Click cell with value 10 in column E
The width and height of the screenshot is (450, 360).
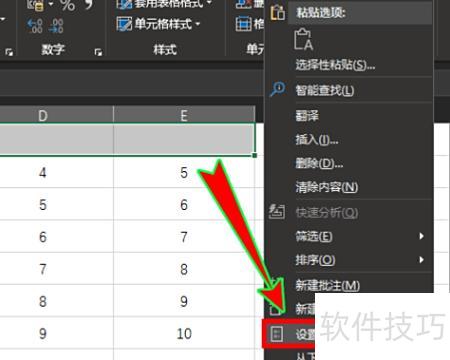(184, 333)
